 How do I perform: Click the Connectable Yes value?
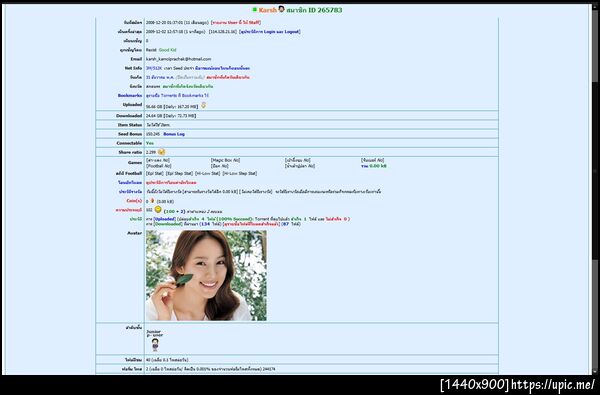coord(150,143)
